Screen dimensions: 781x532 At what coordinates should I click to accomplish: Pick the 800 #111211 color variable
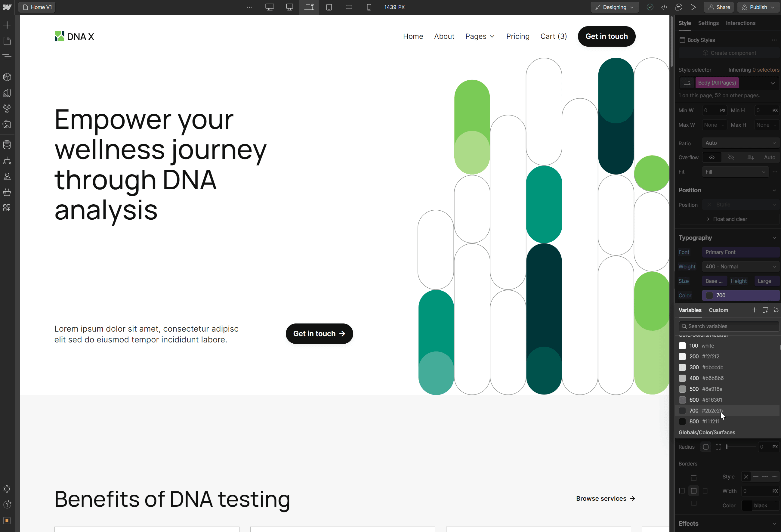(x=727, y=422)
